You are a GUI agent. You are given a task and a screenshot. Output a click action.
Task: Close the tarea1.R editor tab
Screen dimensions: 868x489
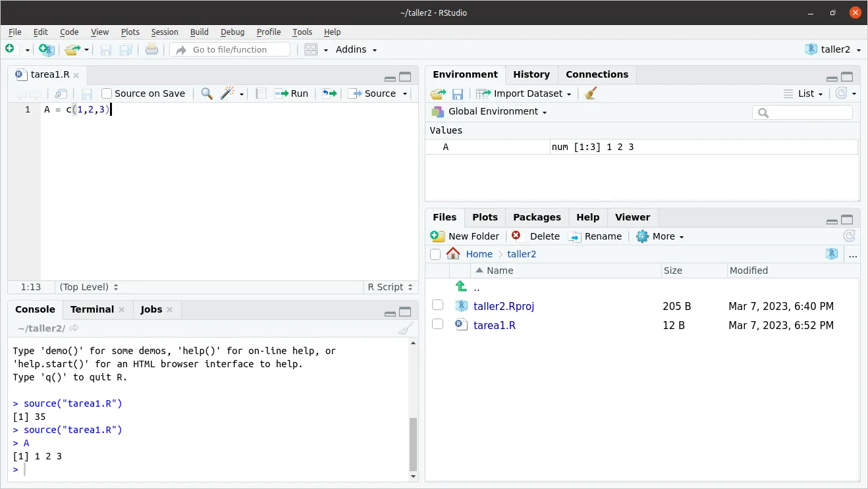tap(76, 75)
